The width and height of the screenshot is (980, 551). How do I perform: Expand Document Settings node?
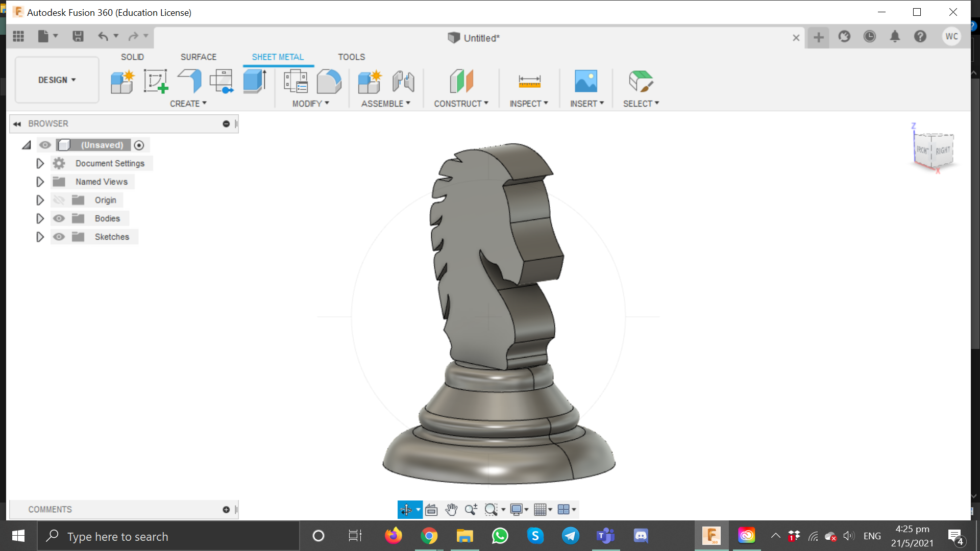pyautogui.click(x=40, y=163)
